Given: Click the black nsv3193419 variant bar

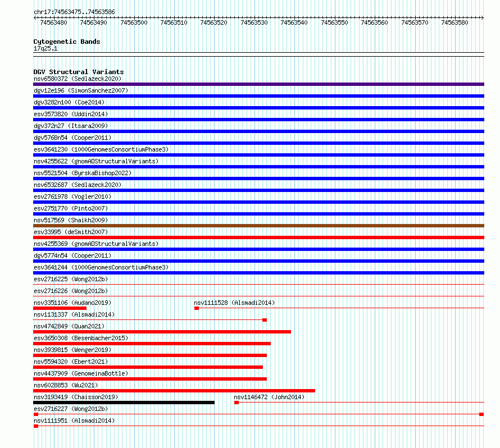Looking at the screenshot, I should 124,403.
